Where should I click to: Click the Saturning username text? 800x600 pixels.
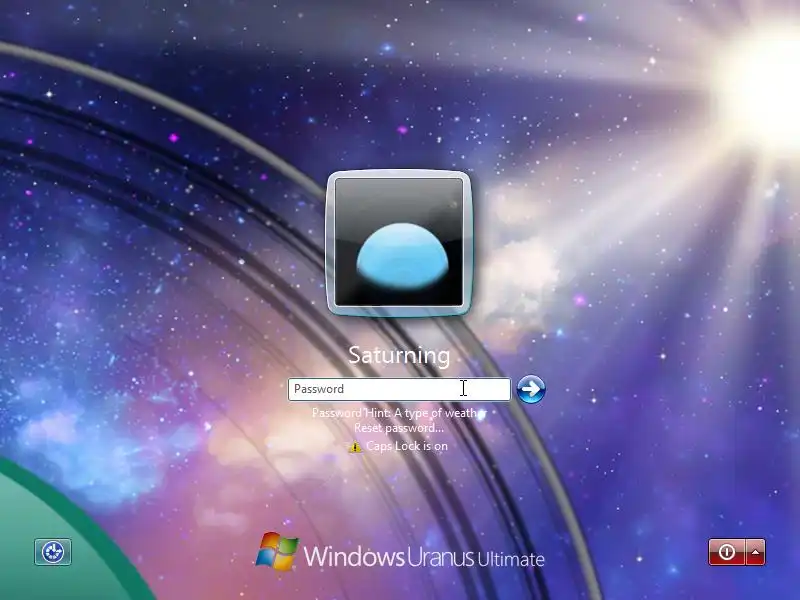click(399, 356)
